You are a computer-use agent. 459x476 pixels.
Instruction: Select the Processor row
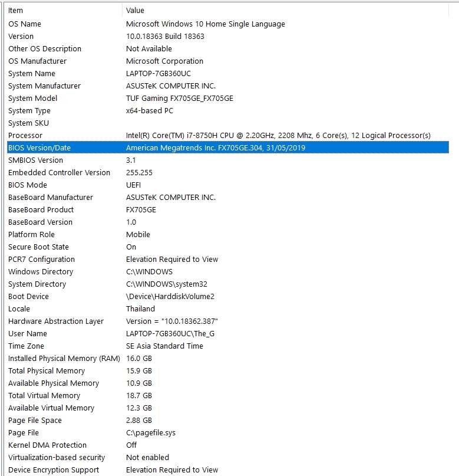tap(227, 136)
